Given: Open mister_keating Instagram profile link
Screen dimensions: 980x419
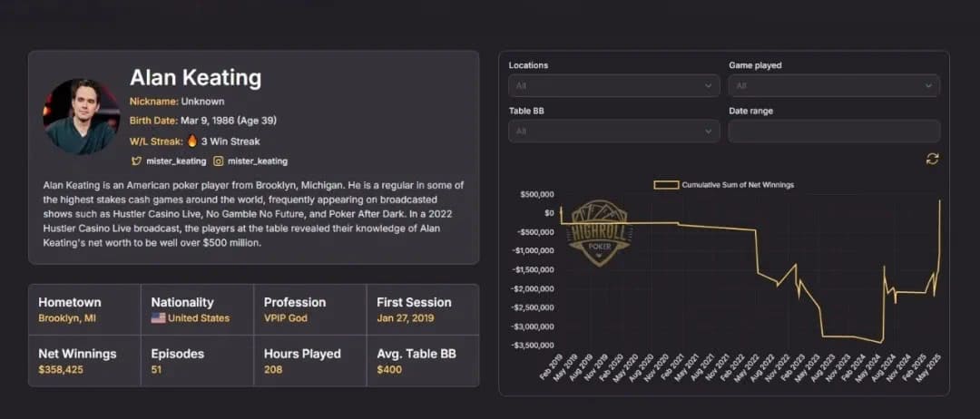Looking at the screenshot, I should 258,161.
